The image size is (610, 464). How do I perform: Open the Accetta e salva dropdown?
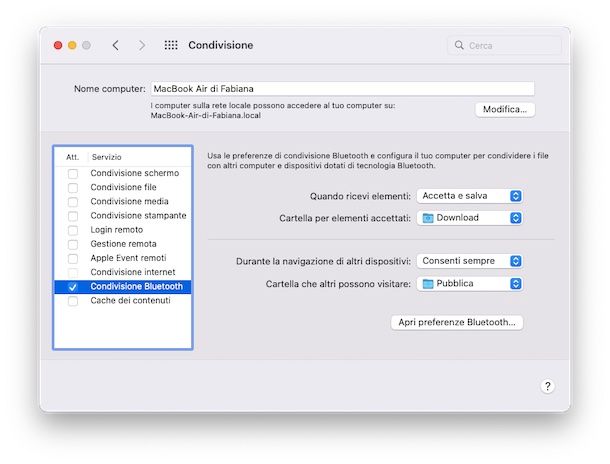(470, 196)
